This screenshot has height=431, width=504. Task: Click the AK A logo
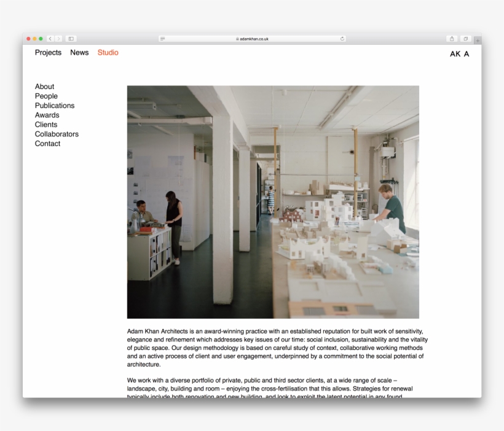coord(459,54)
